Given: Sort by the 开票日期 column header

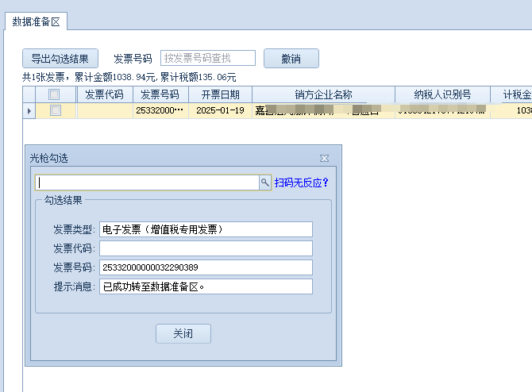Looking at the screenshot, I should [220, 94].
